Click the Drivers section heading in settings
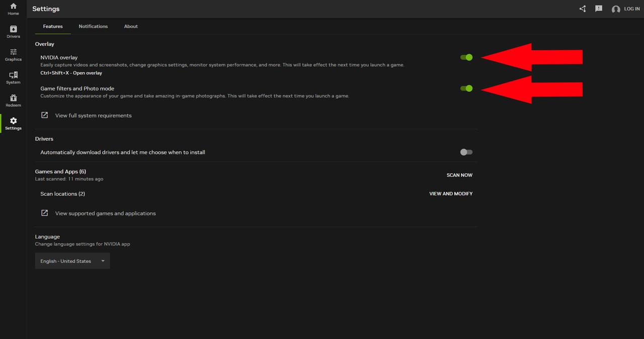This screenshot has height=339, width=644. click(44, 139)
